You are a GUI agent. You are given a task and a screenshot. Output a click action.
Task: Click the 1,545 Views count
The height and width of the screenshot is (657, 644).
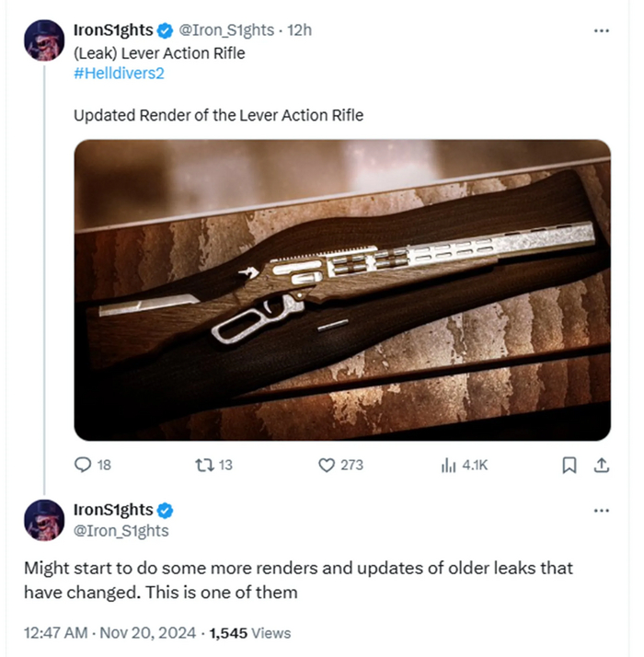click(250, 632)
